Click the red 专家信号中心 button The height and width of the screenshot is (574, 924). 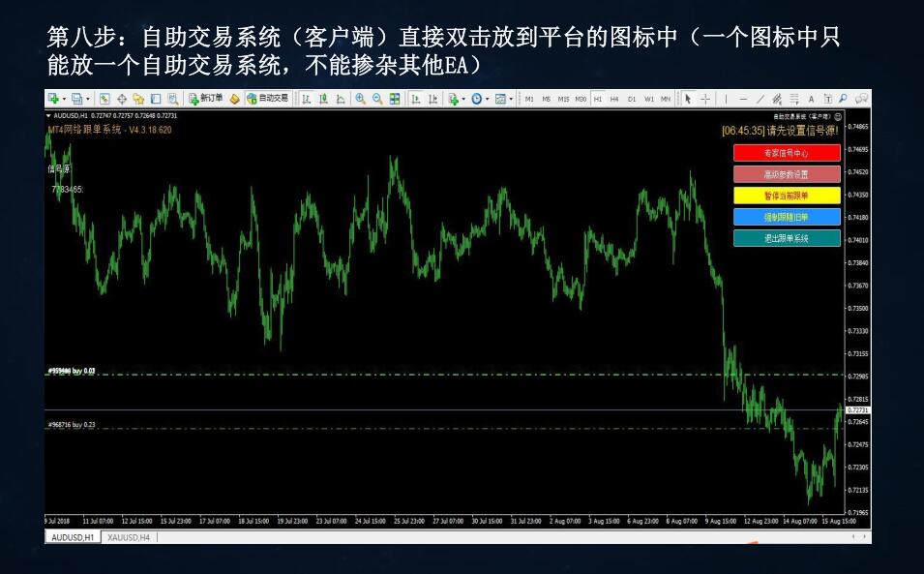pyautogui.click(x=786, y=153)
